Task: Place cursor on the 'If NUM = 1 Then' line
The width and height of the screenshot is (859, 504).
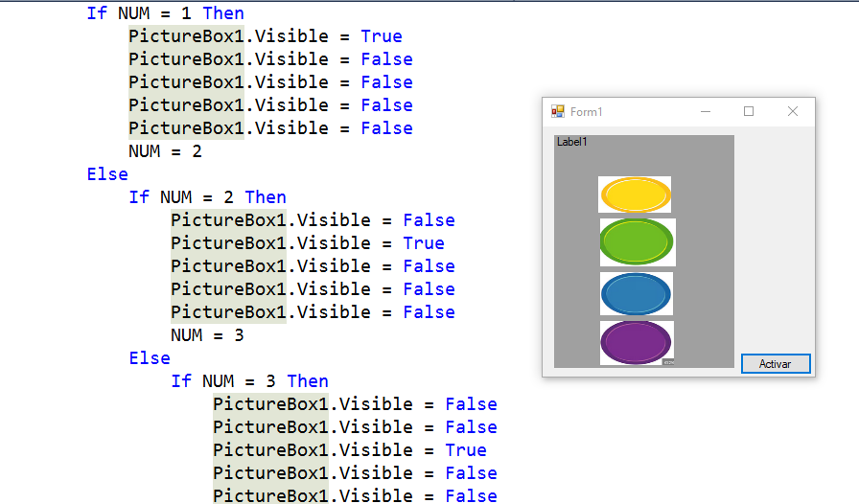Action: click(166, 13)
